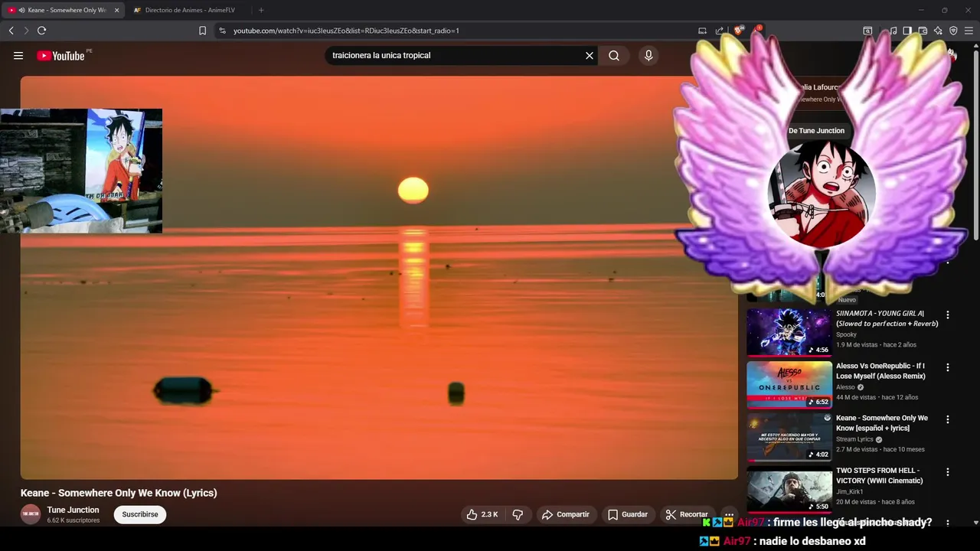Screen dimensions: 980x551
Task: Like the video with thumbs up 2.3 K
Action: [x=482, y=514]
